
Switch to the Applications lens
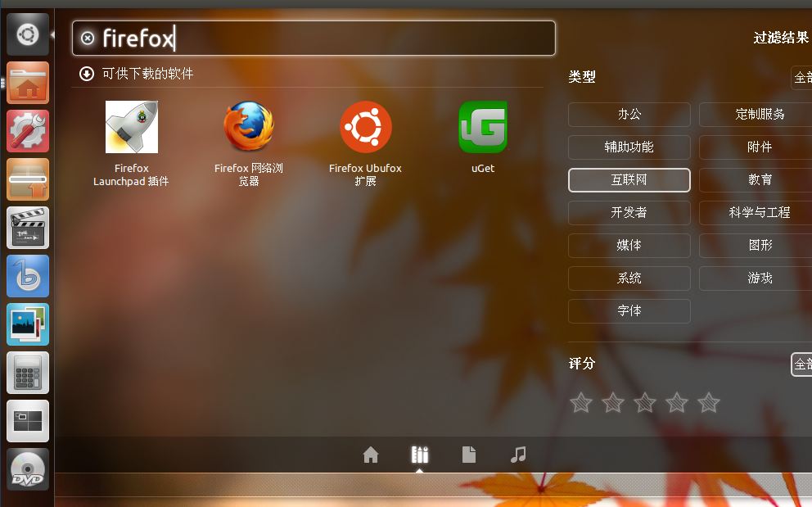(x=420, y=455)
